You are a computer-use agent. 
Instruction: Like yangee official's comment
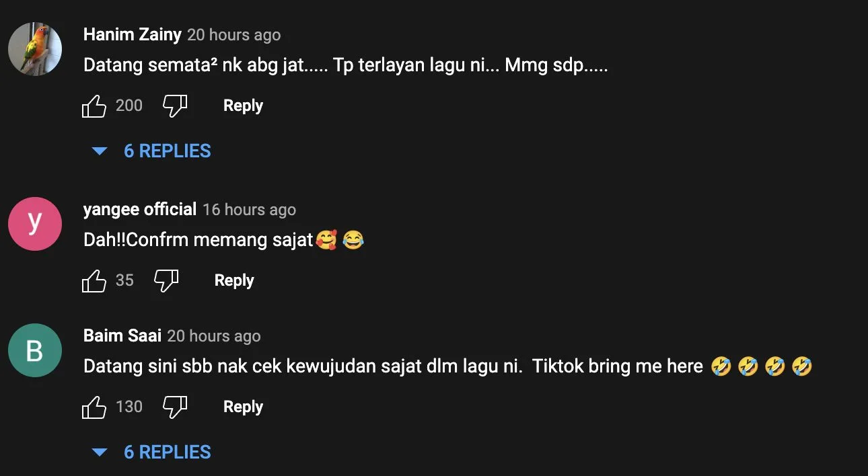(x=94, y=281)
